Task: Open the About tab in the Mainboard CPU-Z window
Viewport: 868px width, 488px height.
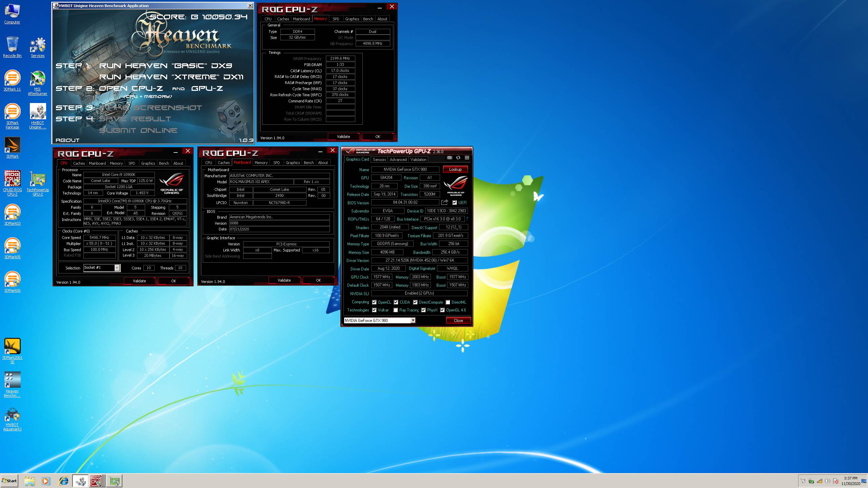Action: [323, 163]
